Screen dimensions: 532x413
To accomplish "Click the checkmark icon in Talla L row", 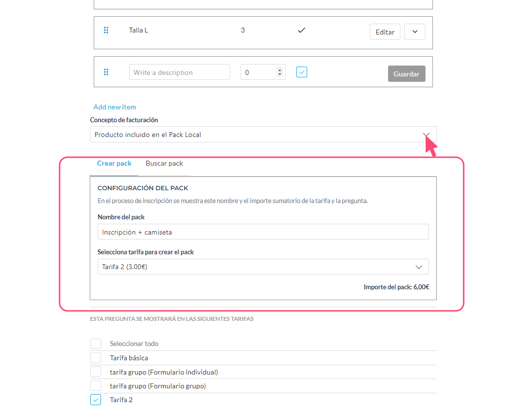I will click(x=302, y=31).
